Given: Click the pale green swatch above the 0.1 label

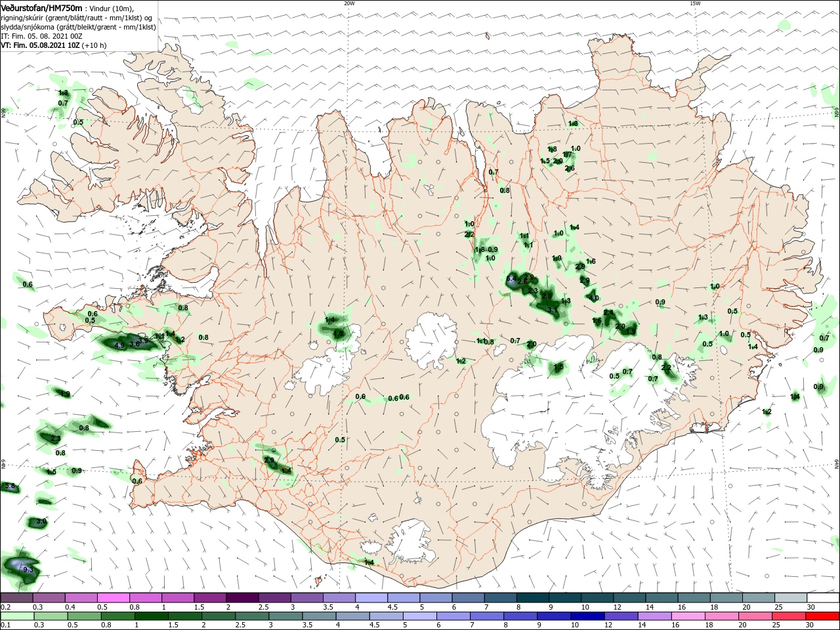Looking at the screenshot, I should 16,616.
